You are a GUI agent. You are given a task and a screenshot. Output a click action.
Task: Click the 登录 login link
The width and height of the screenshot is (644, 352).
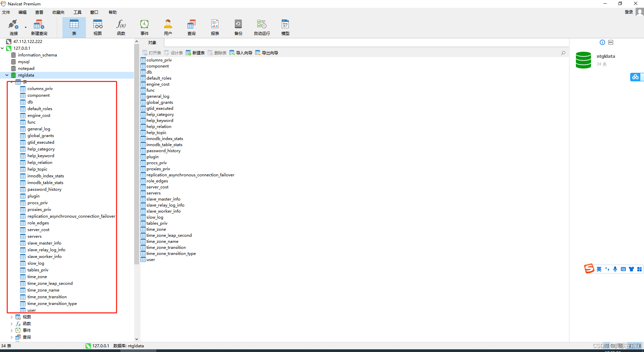(629, 12)
